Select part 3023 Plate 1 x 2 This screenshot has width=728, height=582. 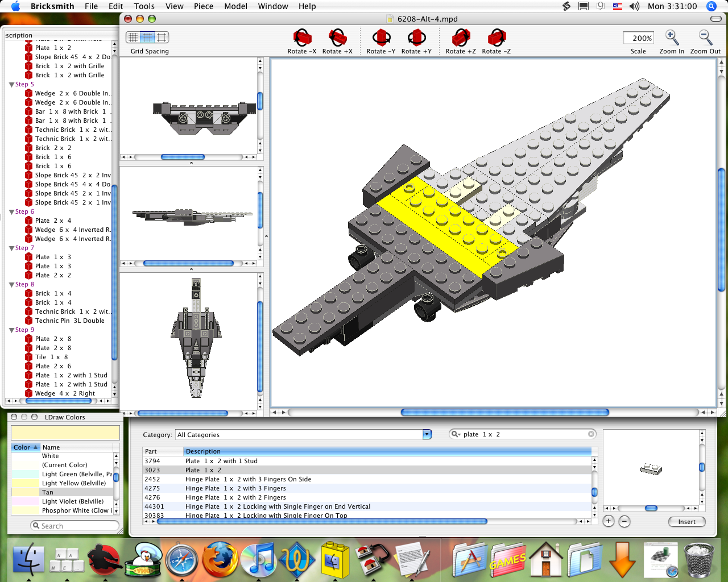tap(227, 470)
